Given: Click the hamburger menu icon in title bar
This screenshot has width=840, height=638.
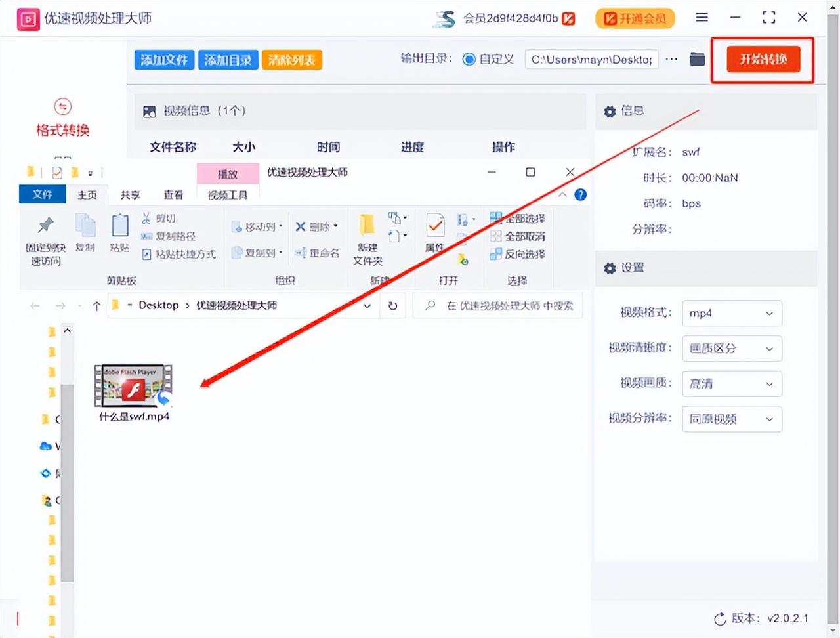Looking at the screenshot, I should coord(702,18).
